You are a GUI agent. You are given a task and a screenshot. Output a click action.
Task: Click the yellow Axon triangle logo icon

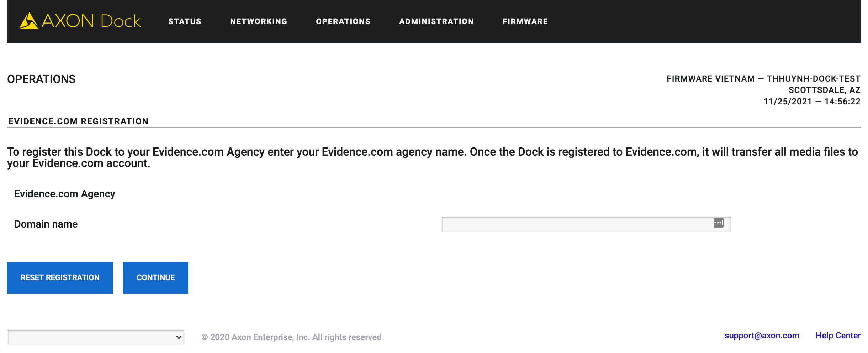(28, 21)
